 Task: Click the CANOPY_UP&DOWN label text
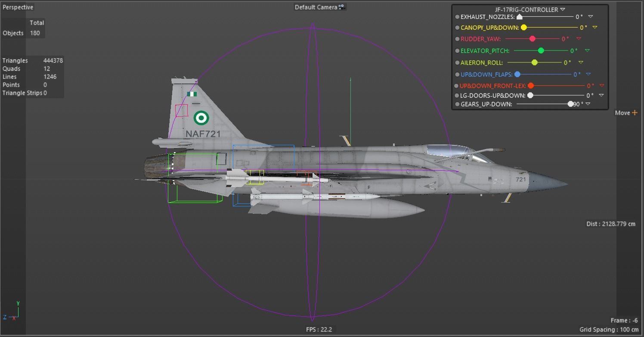[x=490, y=28]
